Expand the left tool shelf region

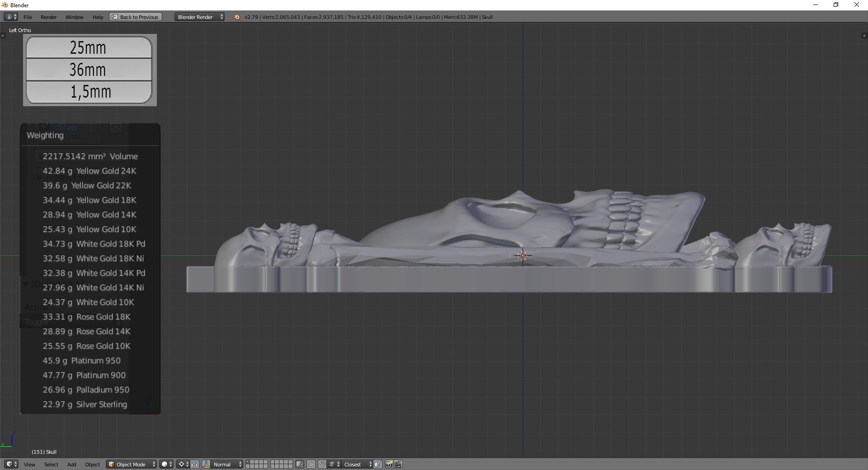tap(3, 36)
